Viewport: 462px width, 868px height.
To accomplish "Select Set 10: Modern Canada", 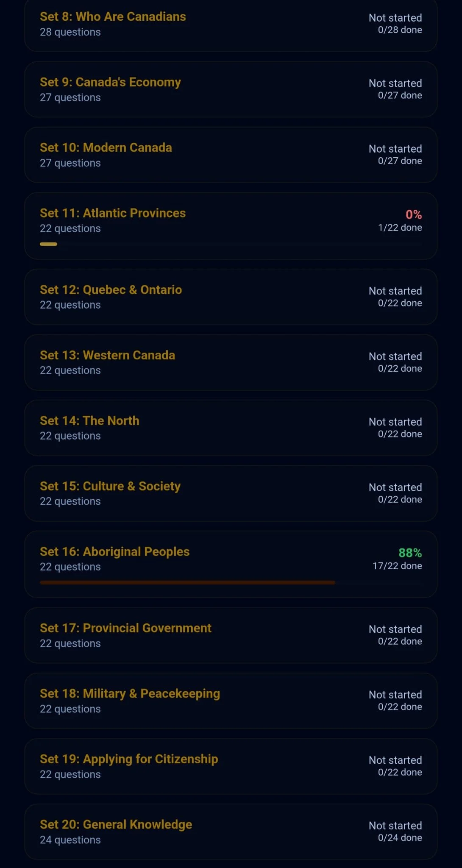I will (231, 155).
